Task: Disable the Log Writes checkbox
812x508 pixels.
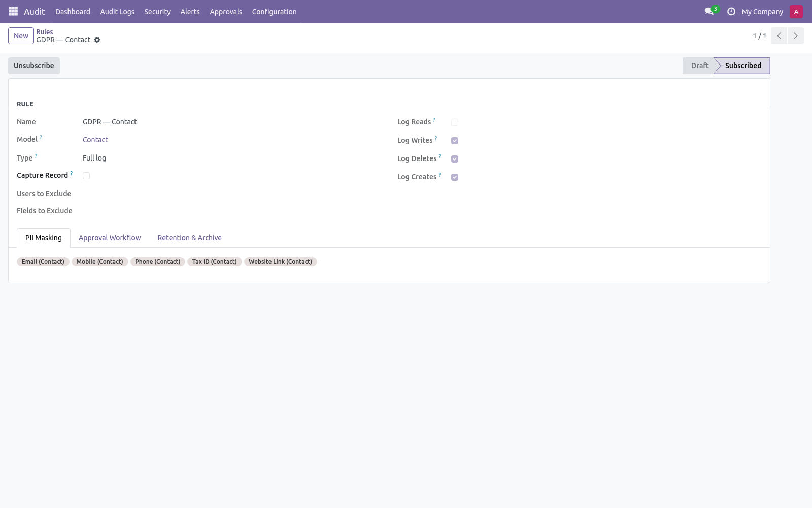Action: point(455,141)
